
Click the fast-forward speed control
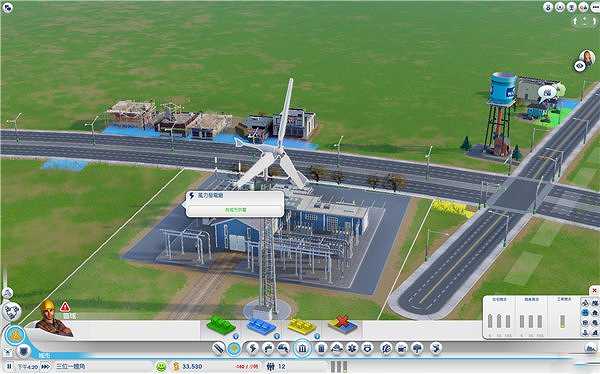46,366
